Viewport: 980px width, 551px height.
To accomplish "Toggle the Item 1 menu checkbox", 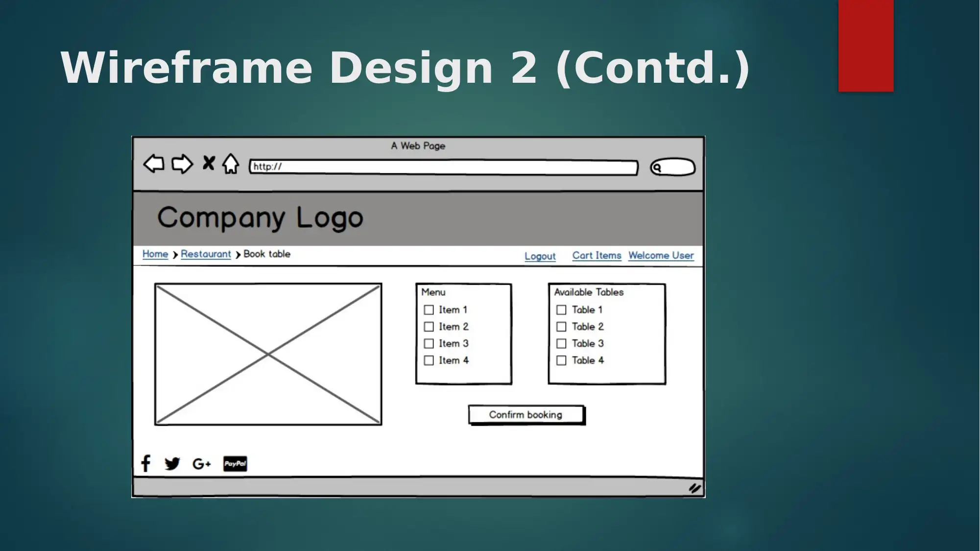I will point(429,310).
